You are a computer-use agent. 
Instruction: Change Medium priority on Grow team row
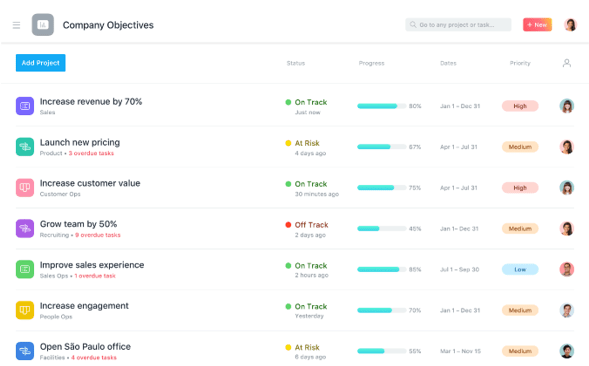pos(520,228)
